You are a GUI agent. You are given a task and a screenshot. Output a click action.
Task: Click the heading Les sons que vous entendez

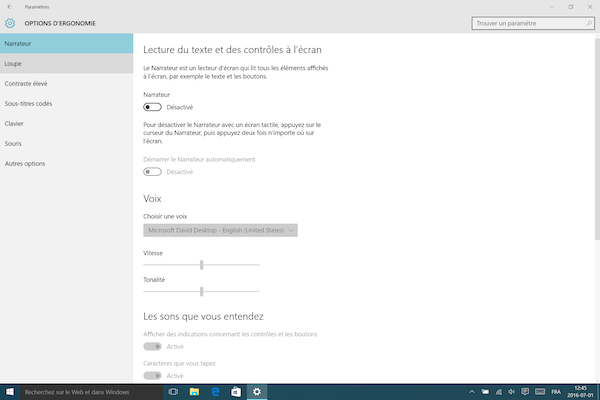point(203,317)
